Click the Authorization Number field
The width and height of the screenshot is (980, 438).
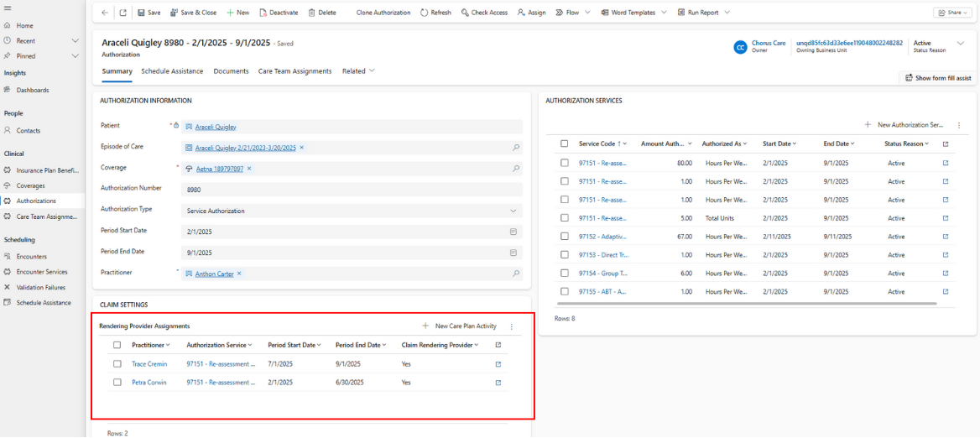point(352,190)
